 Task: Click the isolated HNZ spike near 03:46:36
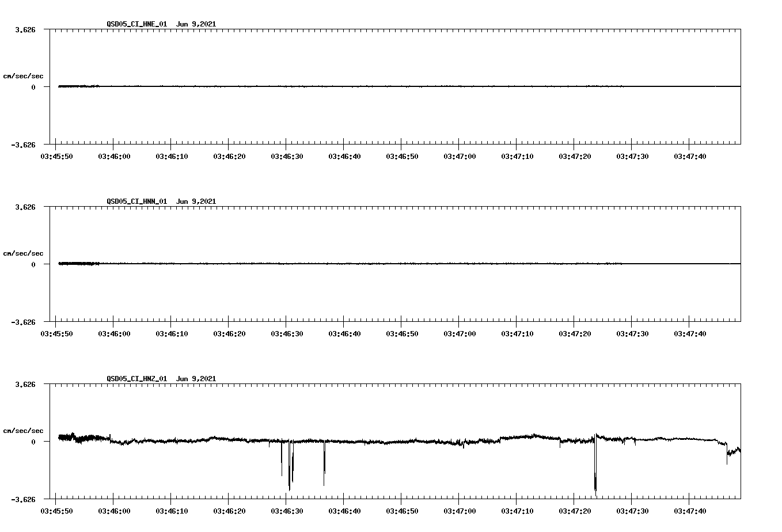[324, 463]
